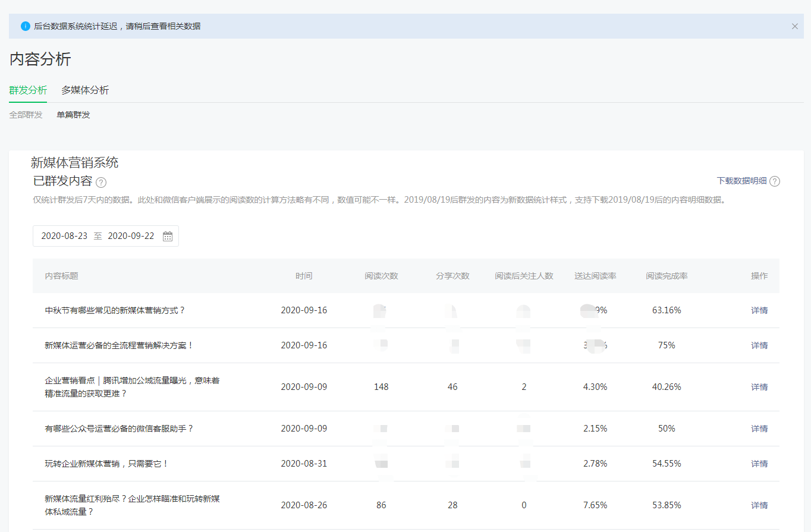Select the 全部群发 sub-tab

point(26,115)
